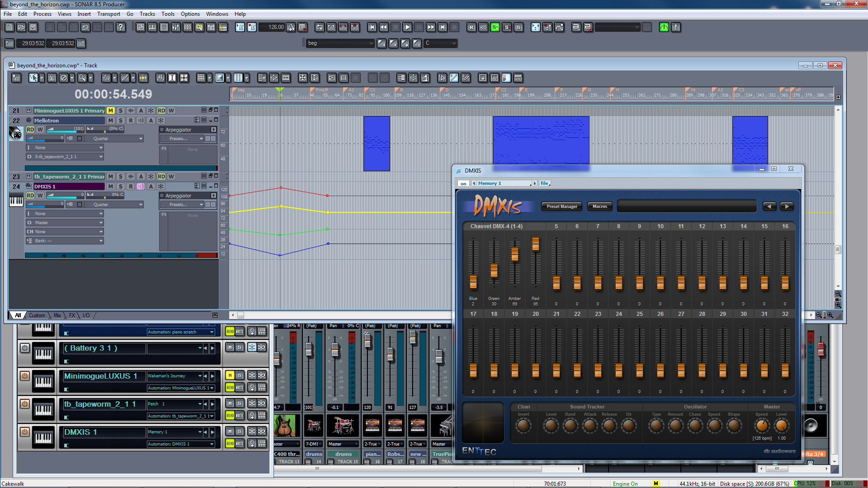The image size is (868, 488).
Task: Mute the MinimogueLUXUS 1 Primary track
Action: pos(110,110)
